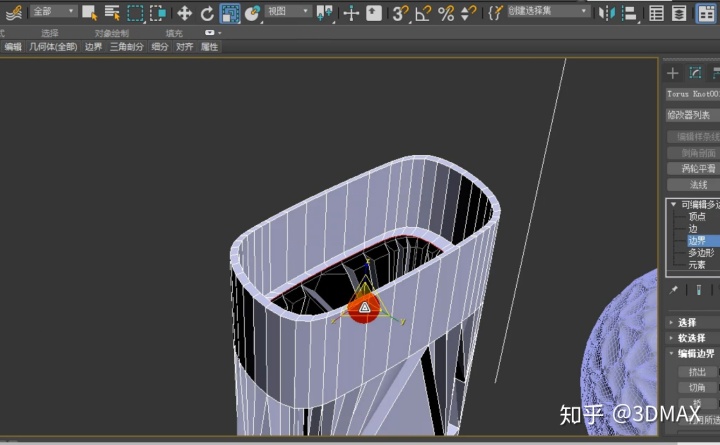The height and width of the screenshot is (445, 720).
Task: Click Edit Named Selection Sets icon
Action: tap(495, 13)
